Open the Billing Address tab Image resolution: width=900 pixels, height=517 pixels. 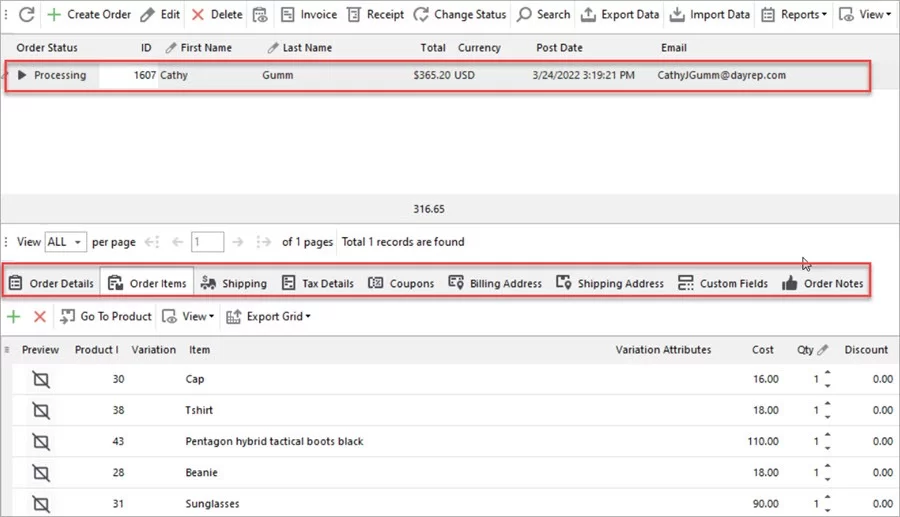pos(495,283)
